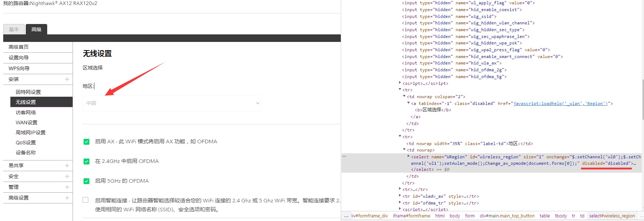Toggle 启用 5GHz 的 OFDMA checkbox
This screenshot has height=221, width=644.
pos(87,181)
